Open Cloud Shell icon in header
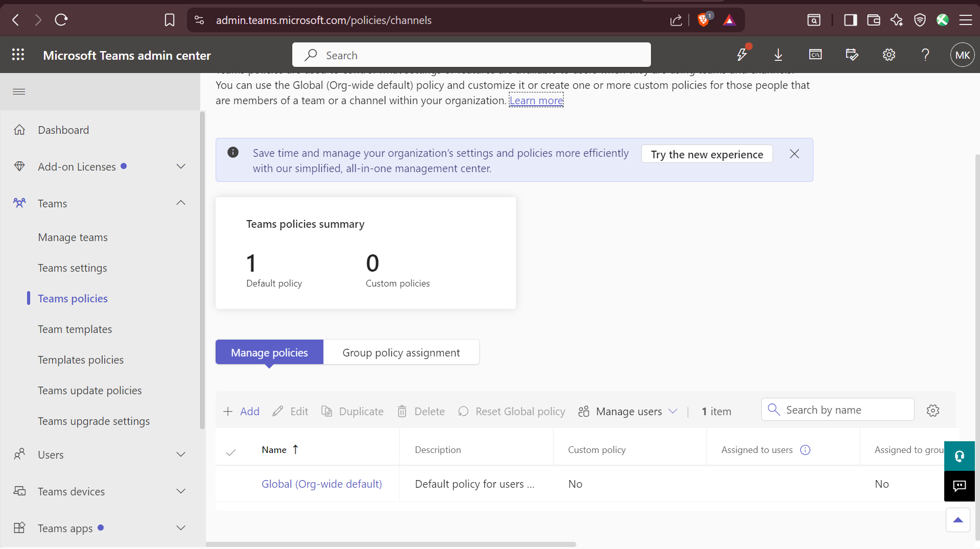This screenshot has width=980, height=549. click(x=815, y=55)
